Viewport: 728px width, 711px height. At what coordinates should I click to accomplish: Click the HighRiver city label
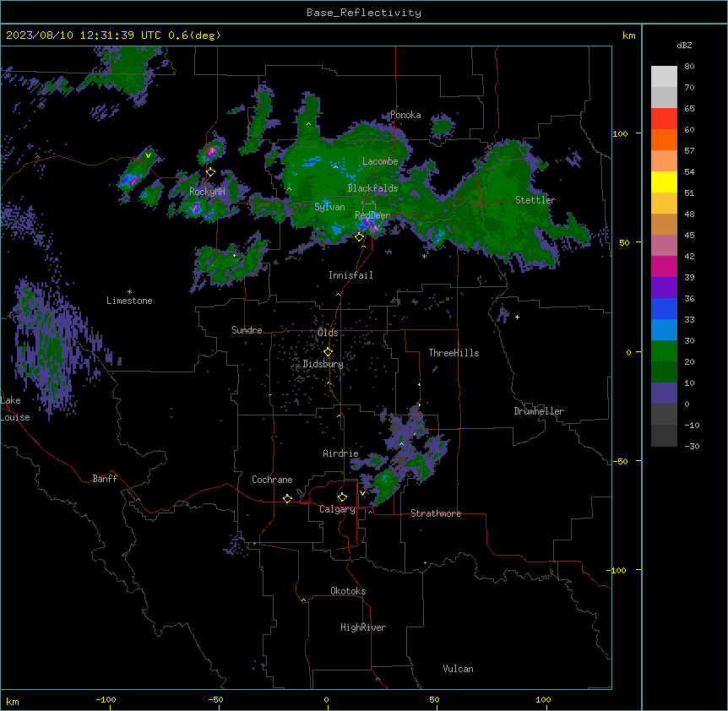tap(363, 627)
